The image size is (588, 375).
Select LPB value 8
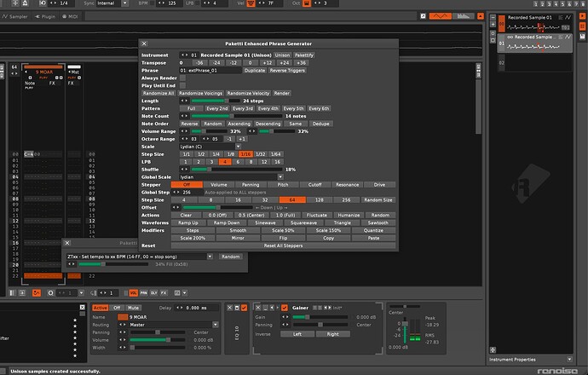point(251,162)
